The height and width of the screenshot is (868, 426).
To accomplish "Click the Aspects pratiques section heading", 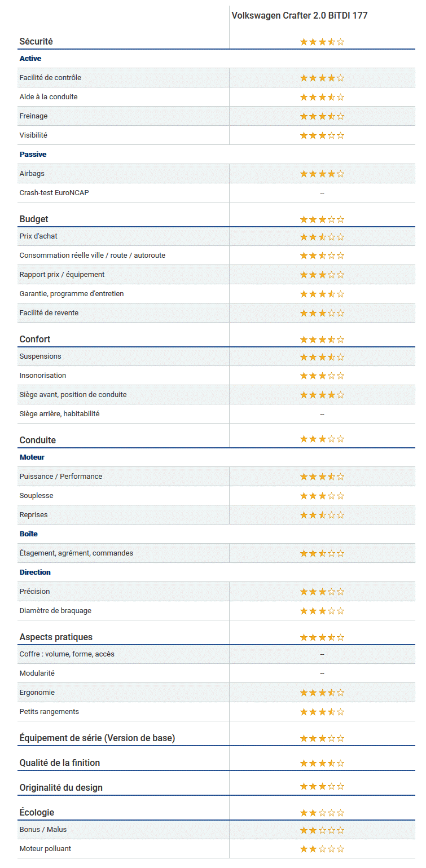I will click(56, 637).
